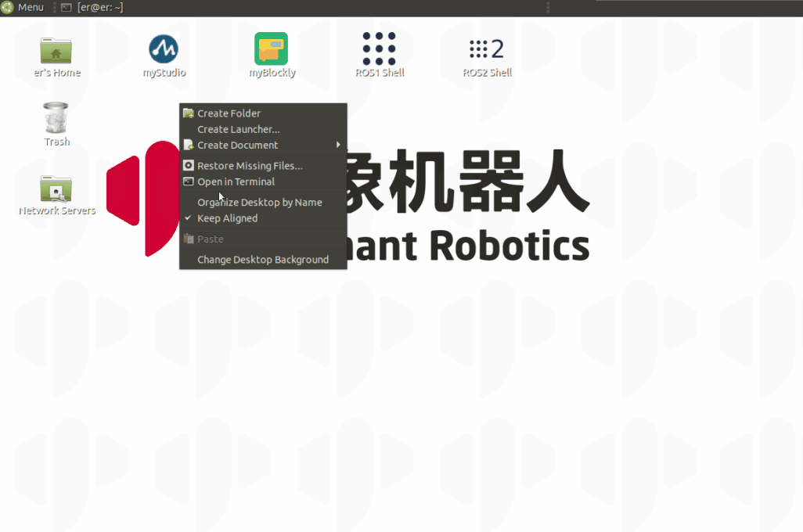This screenshot has height=532, width=803.
Task: Select the Trash icon on desktop
Action: 56,119
